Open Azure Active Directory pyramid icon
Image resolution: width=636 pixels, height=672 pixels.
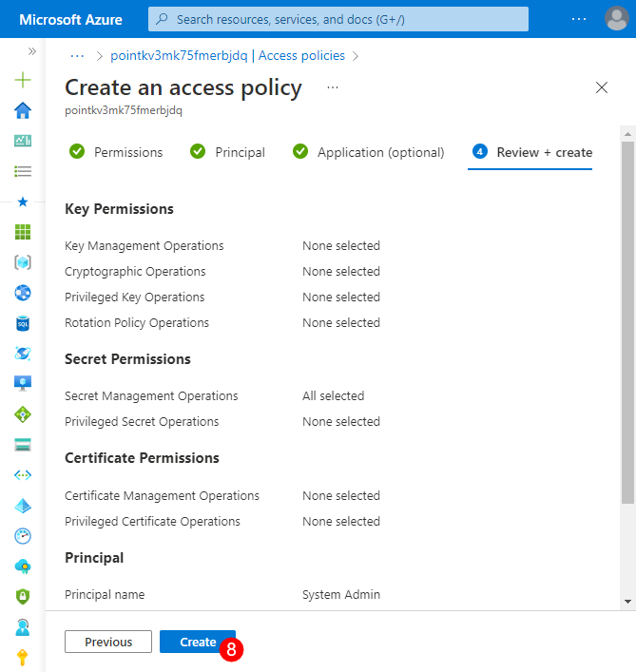[x=23, y=506]
